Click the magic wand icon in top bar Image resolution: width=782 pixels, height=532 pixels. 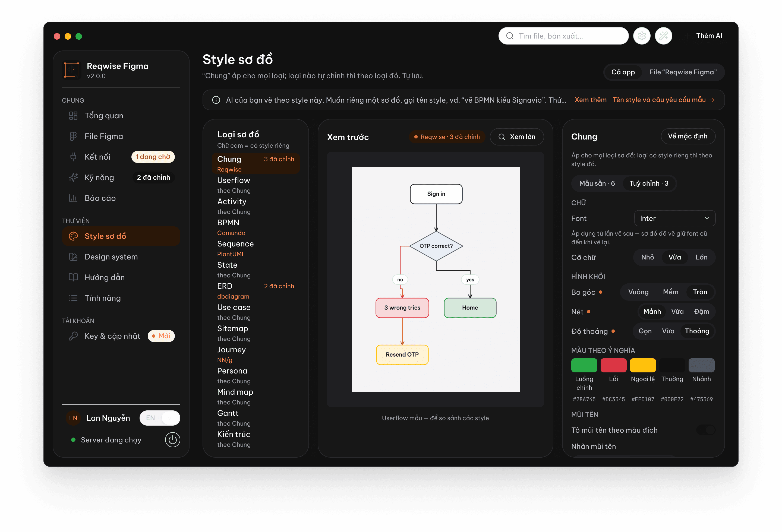(x=663, y=36)
